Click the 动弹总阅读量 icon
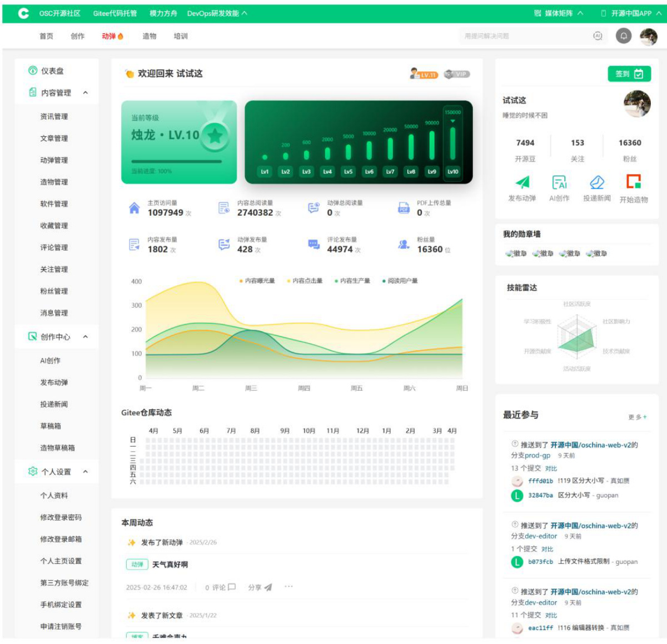667x644 pixels. click(313, 208)
